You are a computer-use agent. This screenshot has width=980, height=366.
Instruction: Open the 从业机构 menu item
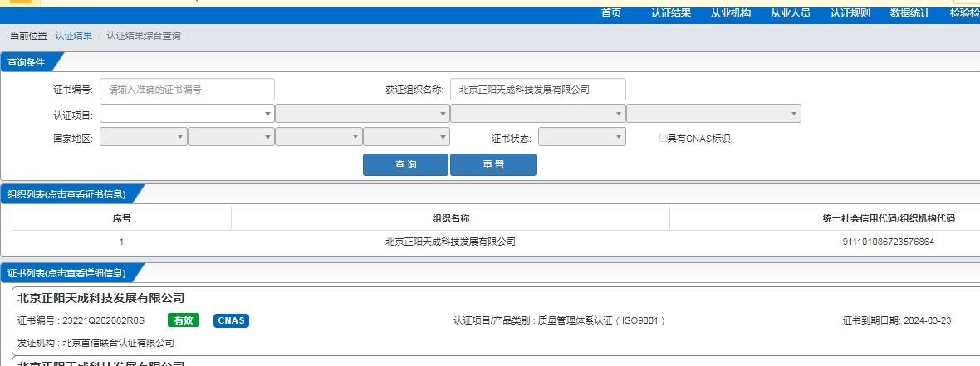pos(731,13)
